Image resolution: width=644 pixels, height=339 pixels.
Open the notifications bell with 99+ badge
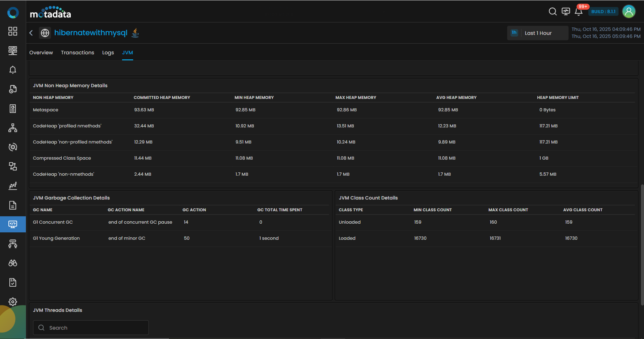[579, 12]
